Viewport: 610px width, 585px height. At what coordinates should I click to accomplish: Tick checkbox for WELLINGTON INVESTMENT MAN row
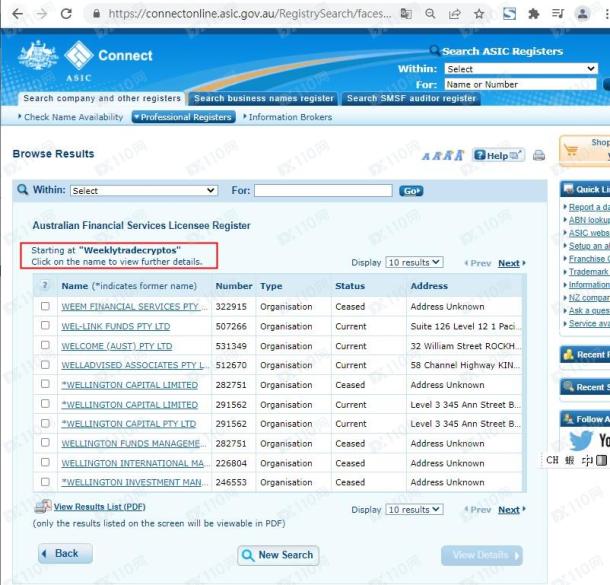pyautogui.click(x=45, y=482)
